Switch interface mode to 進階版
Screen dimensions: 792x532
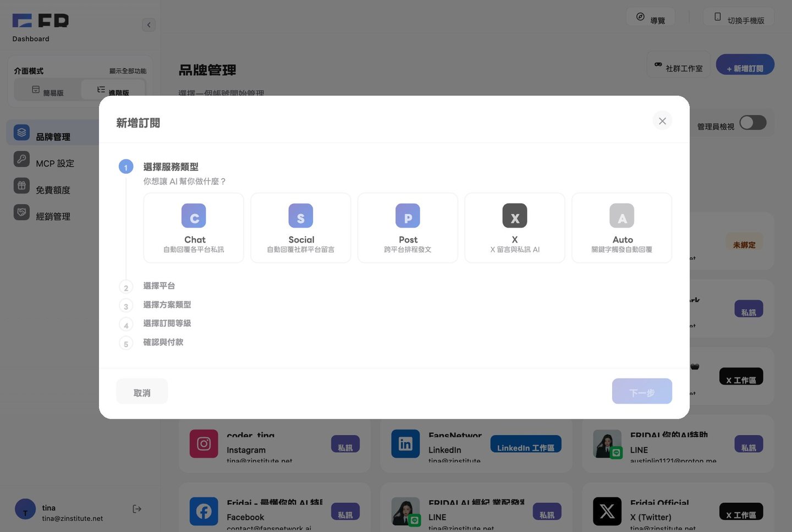(113, 91)
